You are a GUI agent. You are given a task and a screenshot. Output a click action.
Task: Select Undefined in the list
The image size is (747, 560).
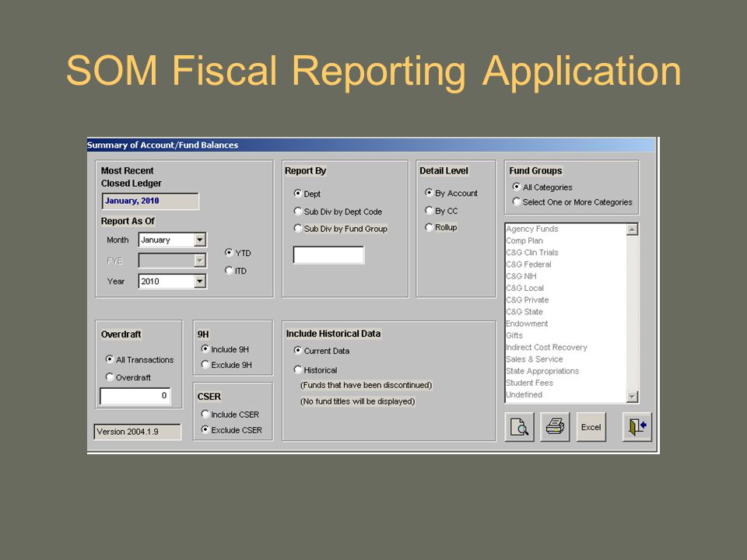(566, 395)
